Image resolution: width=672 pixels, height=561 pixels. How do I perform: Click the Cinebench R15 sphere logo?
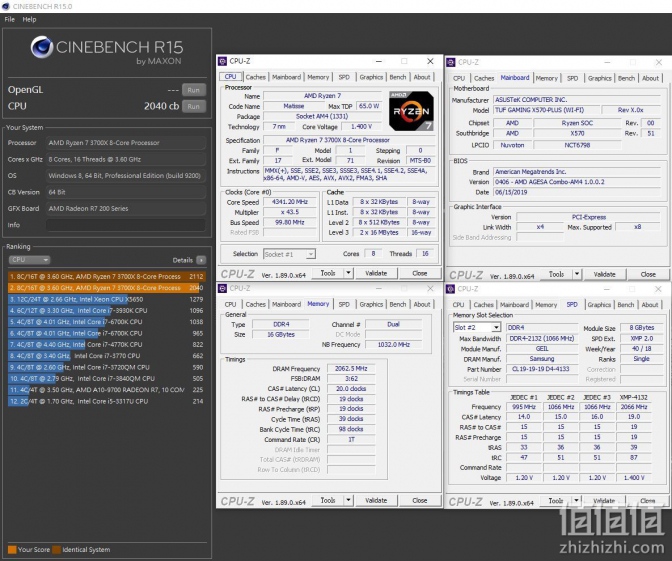point(42,47)
